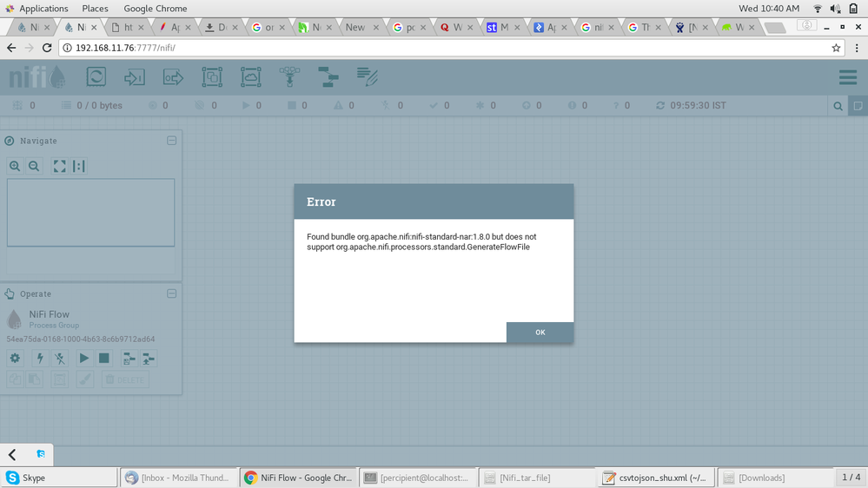
Task: Fit flow to screen in Navigate
Action: 59,166
